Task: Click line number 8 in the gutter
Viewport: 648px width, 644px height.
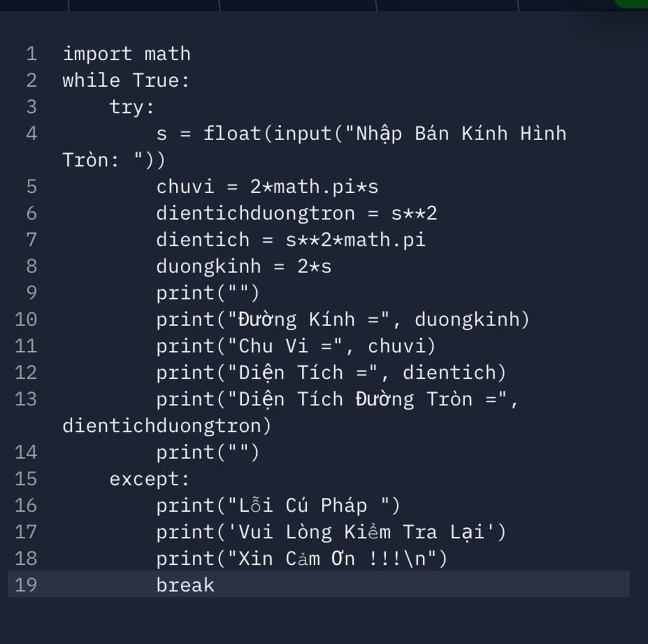Action: (x=32, y=267)
